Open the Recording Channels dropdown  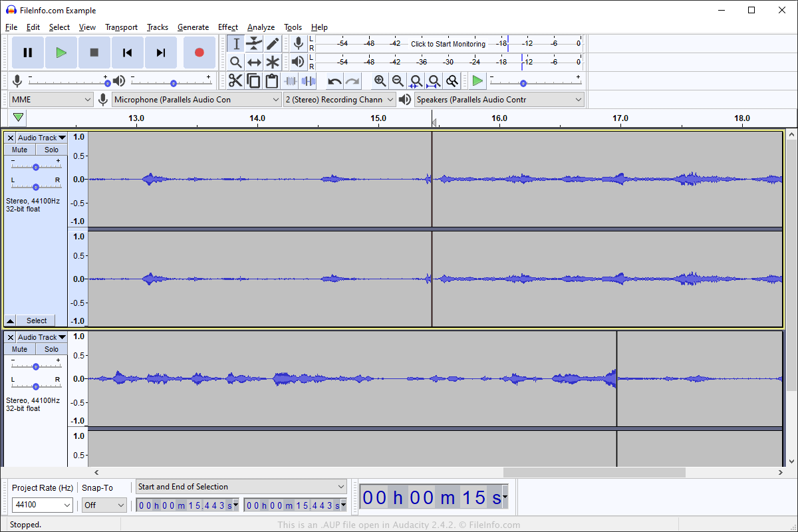pyautogui.click(x=340, y=100)
